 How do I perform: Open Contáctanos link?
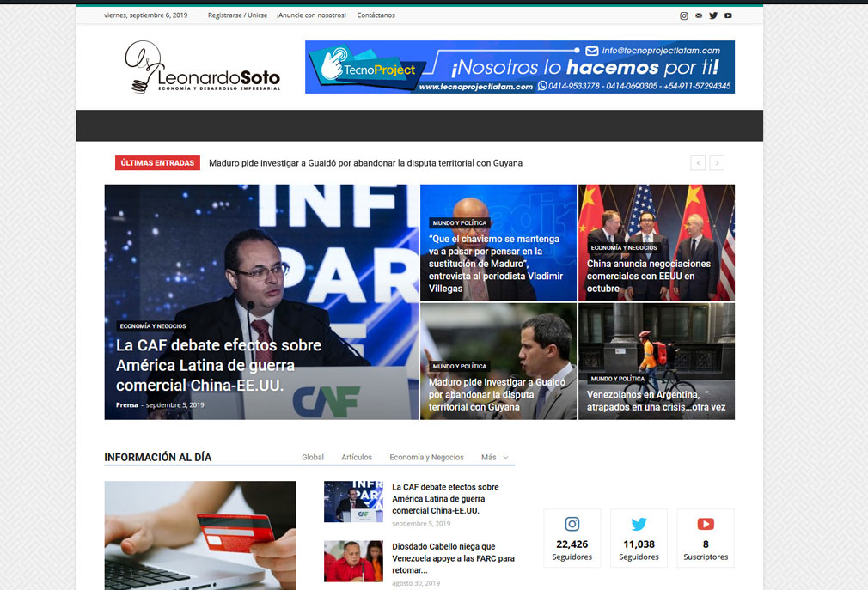pyautogui.click(x=376, y=15)
